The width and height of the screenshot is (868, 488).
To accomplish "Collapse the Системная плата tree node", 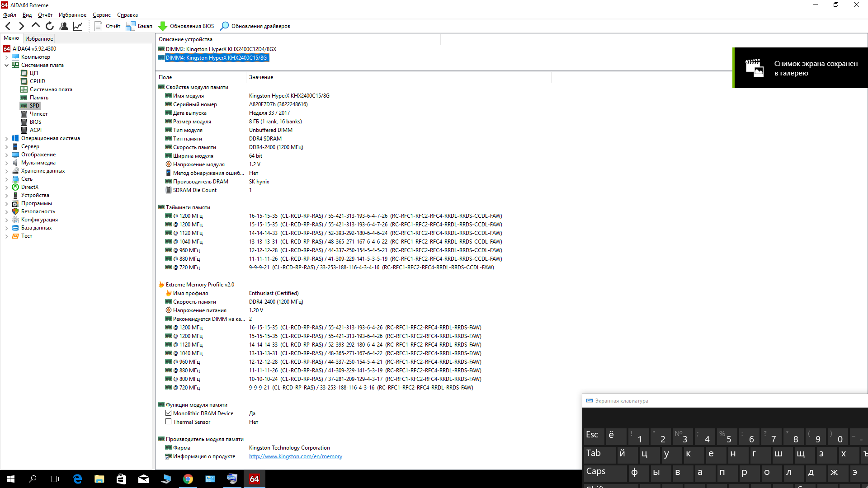I will coord(6,65).
